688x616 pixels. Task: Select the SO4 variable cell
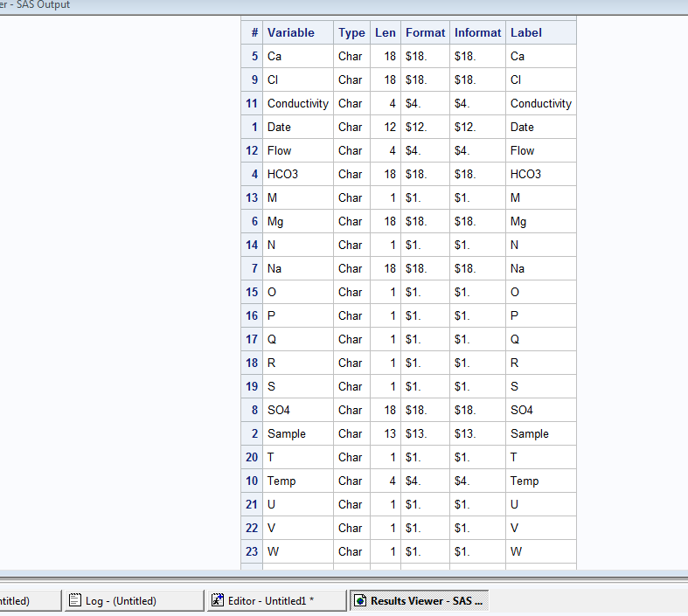coord(298,411)
